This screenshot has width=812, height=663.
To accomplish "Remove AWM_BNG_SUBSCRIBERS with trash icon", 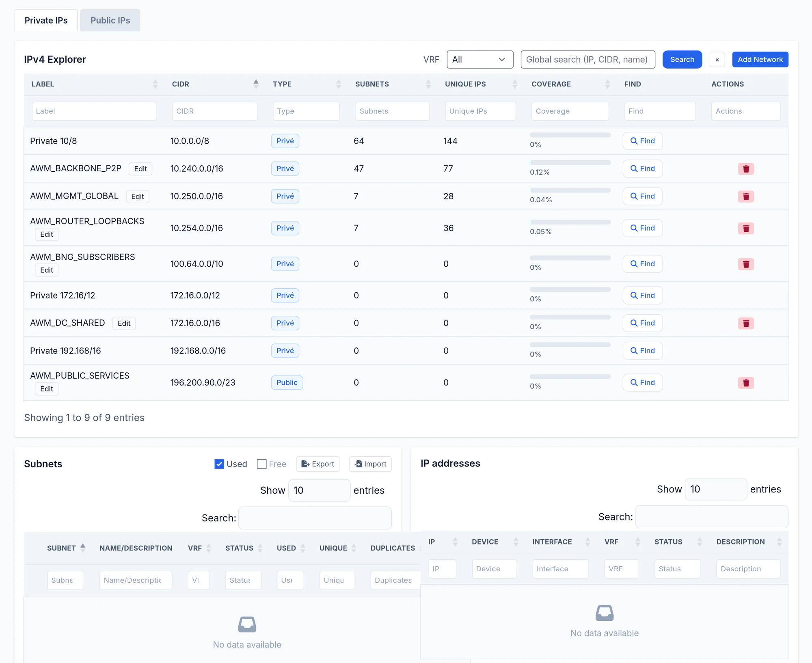I will [746, 264].
